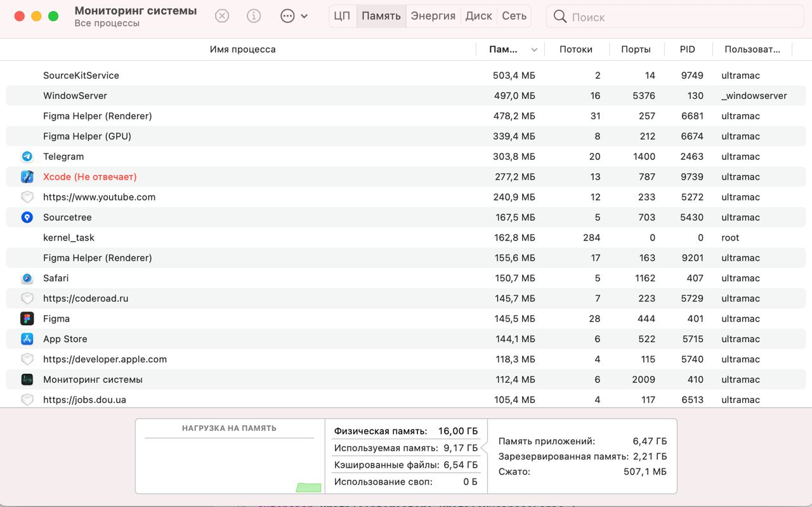Switch to the Диск tab

[x=479, y=16]
